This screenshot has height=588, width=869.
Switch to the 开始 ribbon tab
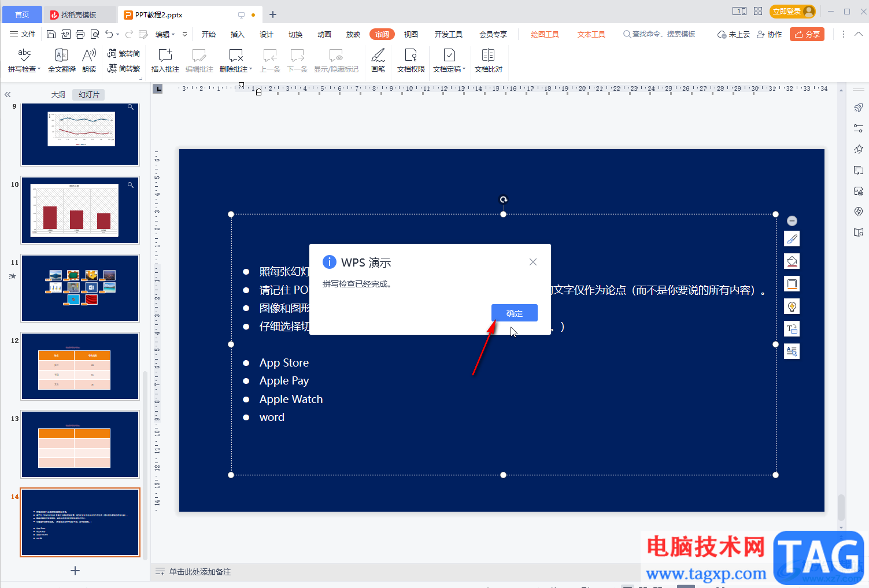tap(209, 35)
